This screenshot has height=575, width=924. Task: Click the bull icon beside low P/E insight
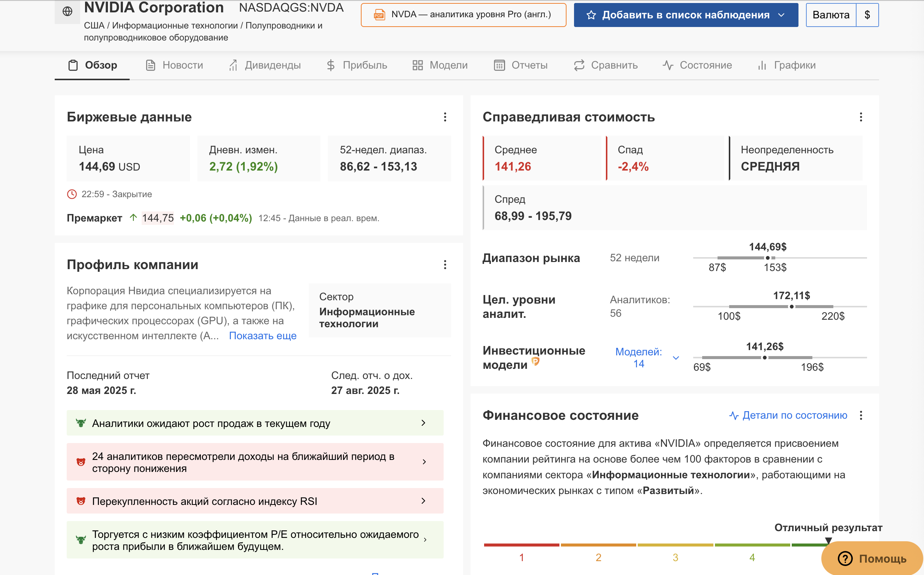point(81,540)
